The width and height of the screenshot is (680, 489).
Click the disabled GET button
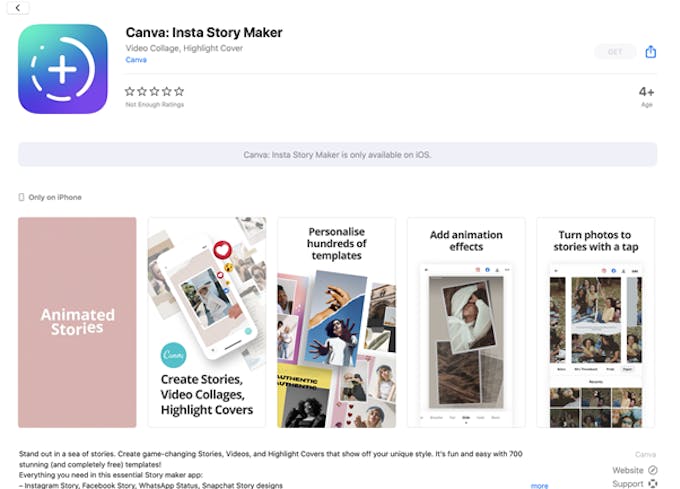pos(615,52)
